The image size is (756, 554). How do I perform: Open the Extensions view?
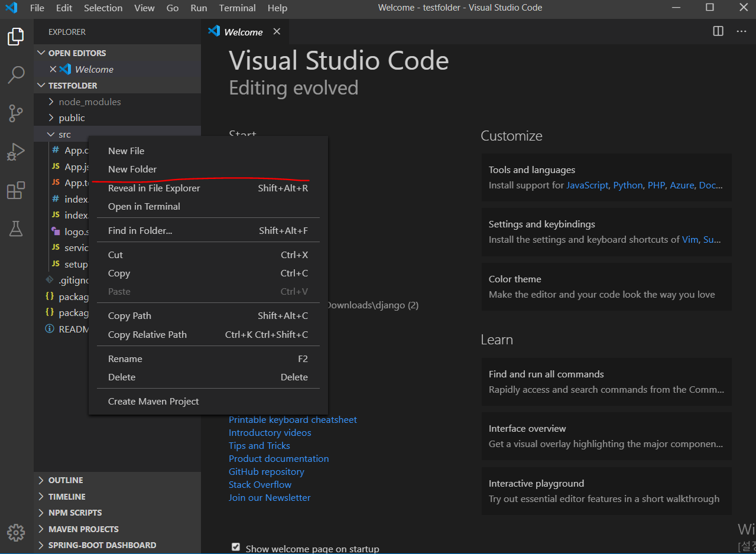coord(16,190)
